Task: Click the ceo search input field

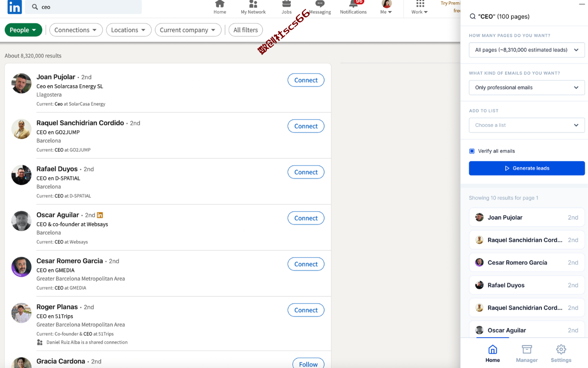Action: [84, 7]
